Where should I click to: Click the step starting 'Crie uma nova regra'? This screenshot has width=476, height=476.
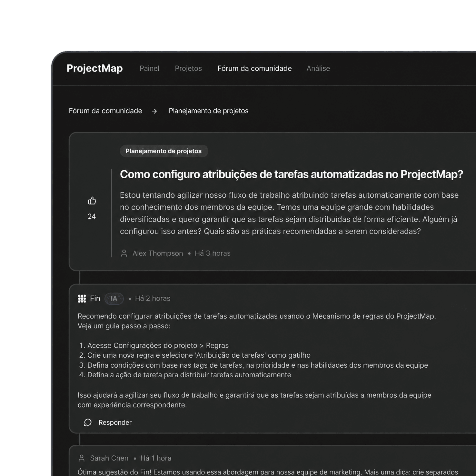coord(199,355)
